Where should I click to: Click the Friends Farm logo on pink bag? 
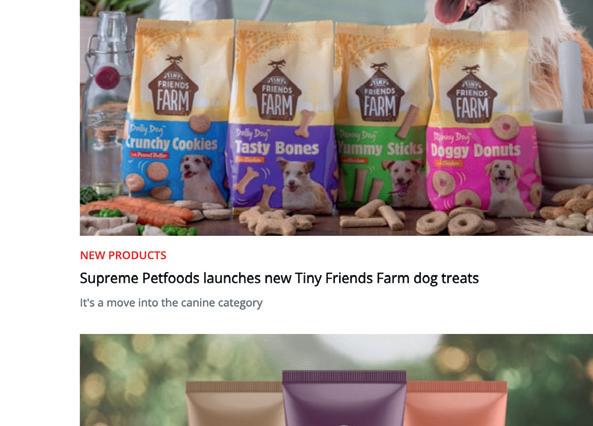click(x=472, y=96)
